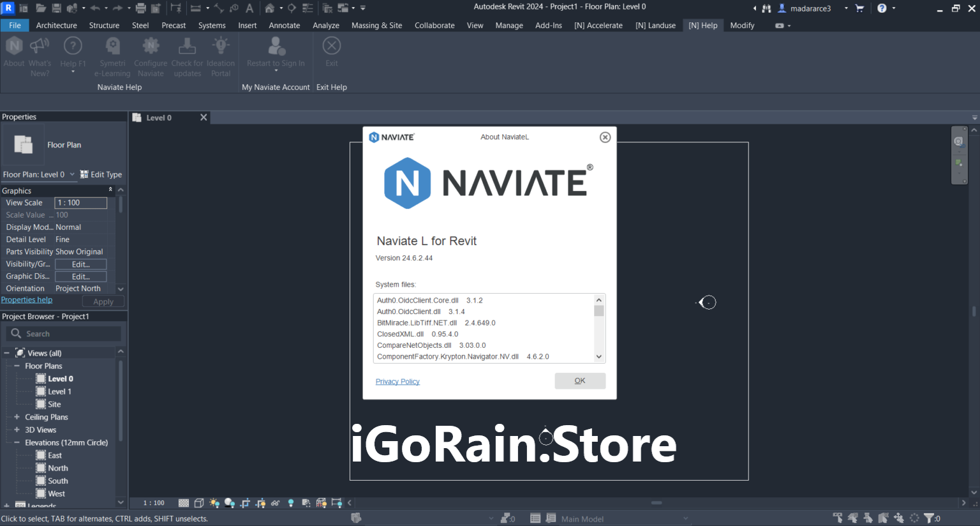
Task: Click Temporary Hide/Isolate glasses icon
Action: click(x=276, y=503)
